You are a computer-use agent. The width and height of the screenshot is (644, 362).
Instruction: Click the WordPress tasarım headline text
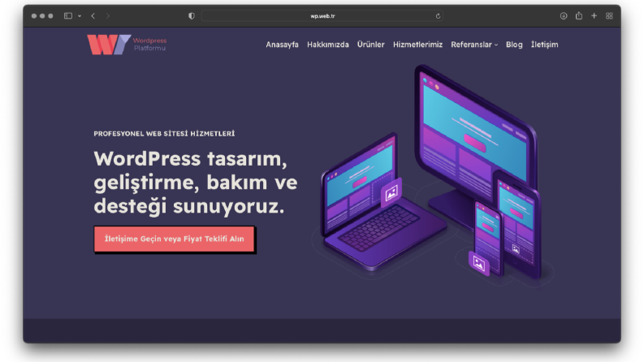[196, 183]
